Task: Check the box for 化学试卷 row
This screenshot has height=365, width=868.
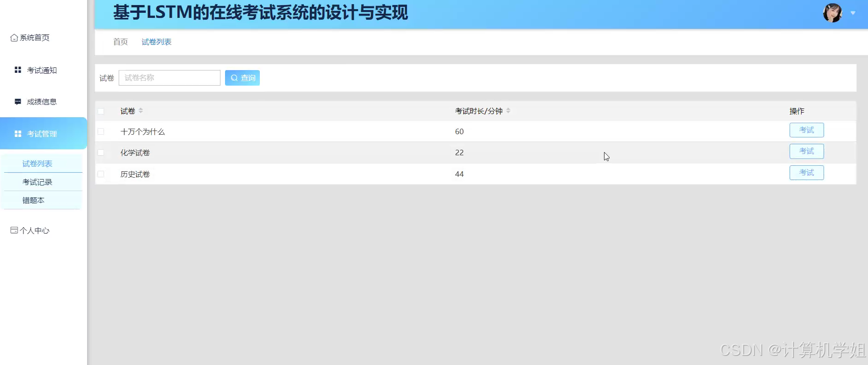Action: [x=101, y=153]
